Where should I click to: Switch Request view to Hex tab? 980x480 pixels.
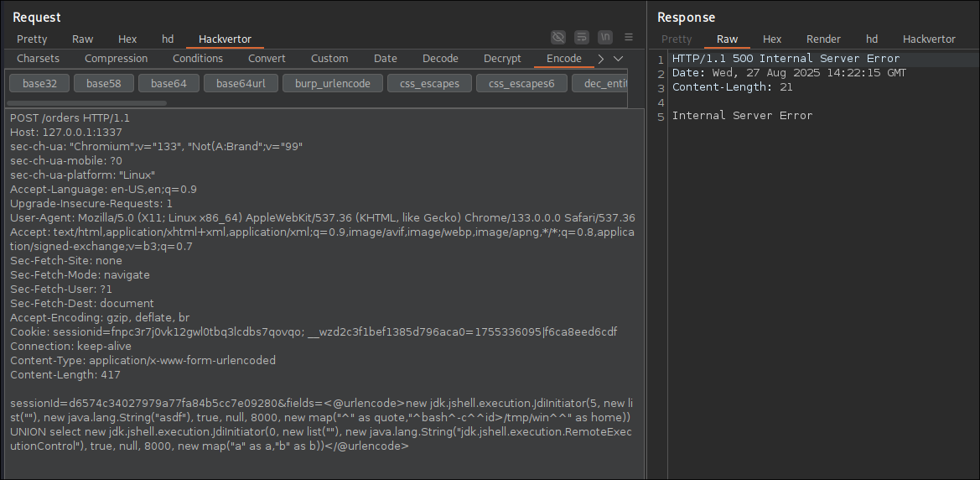point(127,39)
